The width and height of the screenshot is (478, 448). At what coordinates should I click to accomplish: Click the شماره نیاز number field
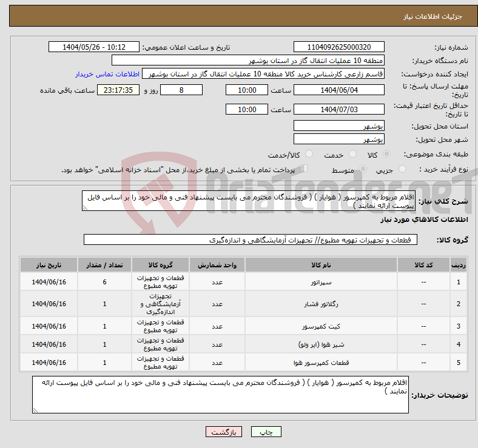(x=338, y=47)
